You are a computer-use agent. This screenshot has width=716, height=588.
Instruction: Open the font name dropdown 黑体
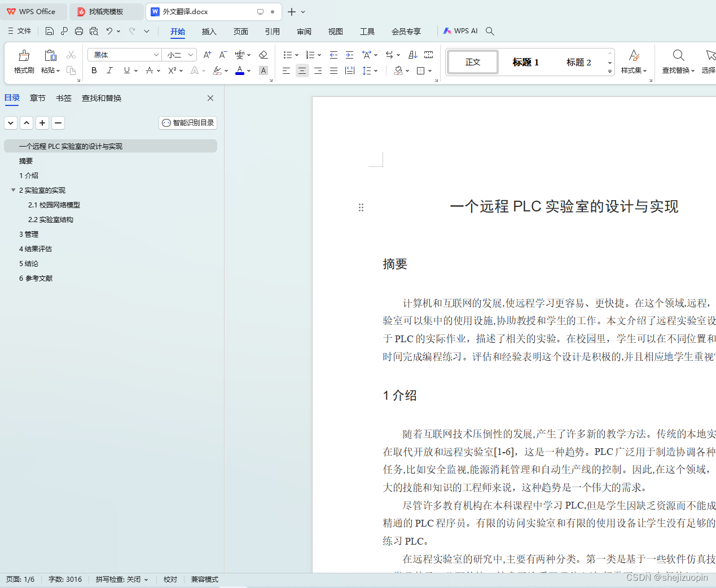coord(156,55)
